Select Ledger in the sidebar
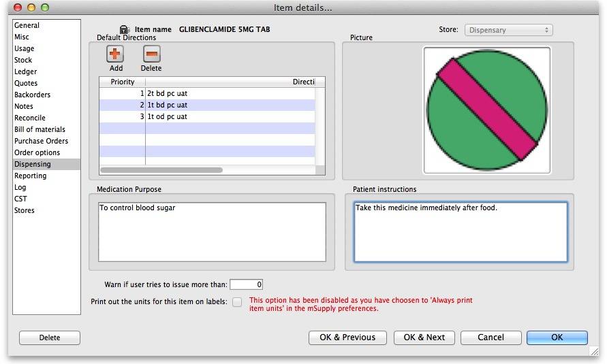Screen dimensions: 607x364 pos(26,71)
